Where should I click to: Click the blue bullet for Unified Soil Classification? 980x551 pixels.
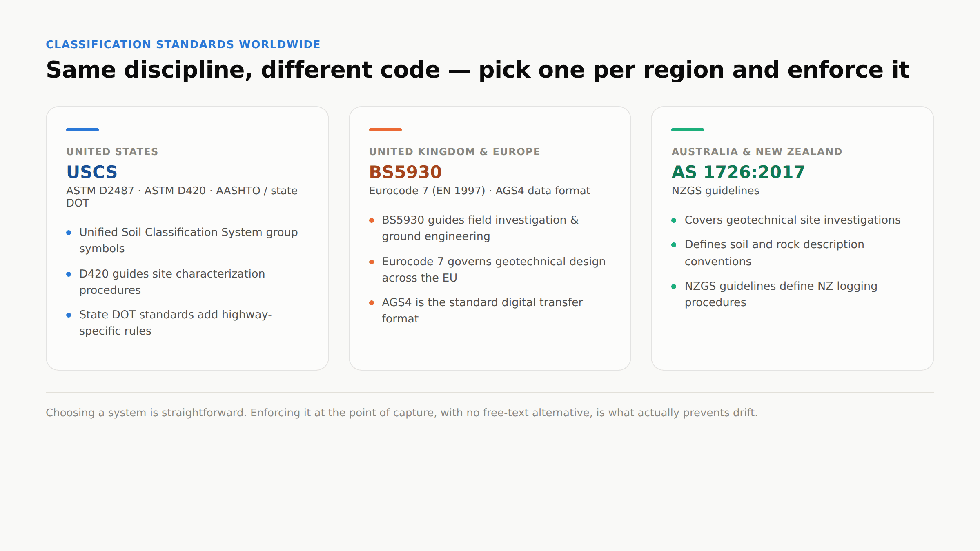(x=69, y=233)
